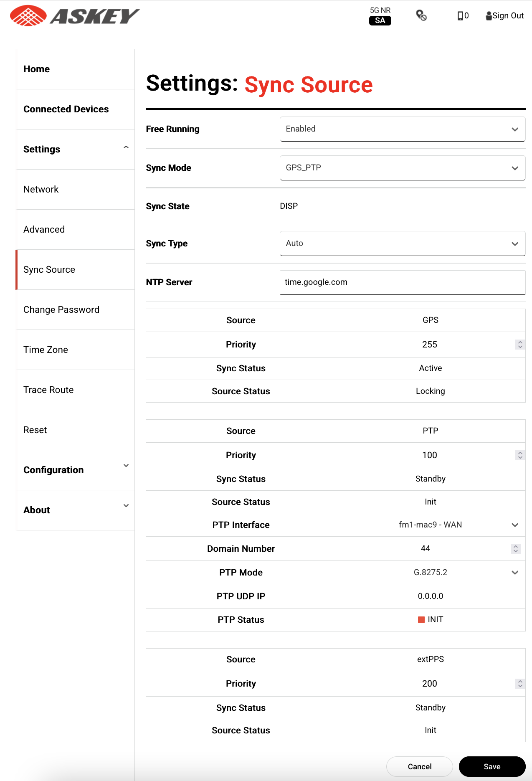Open the PTP Interface dropdown
Viewport: 532px width, 781px height.
coord(431,525)
